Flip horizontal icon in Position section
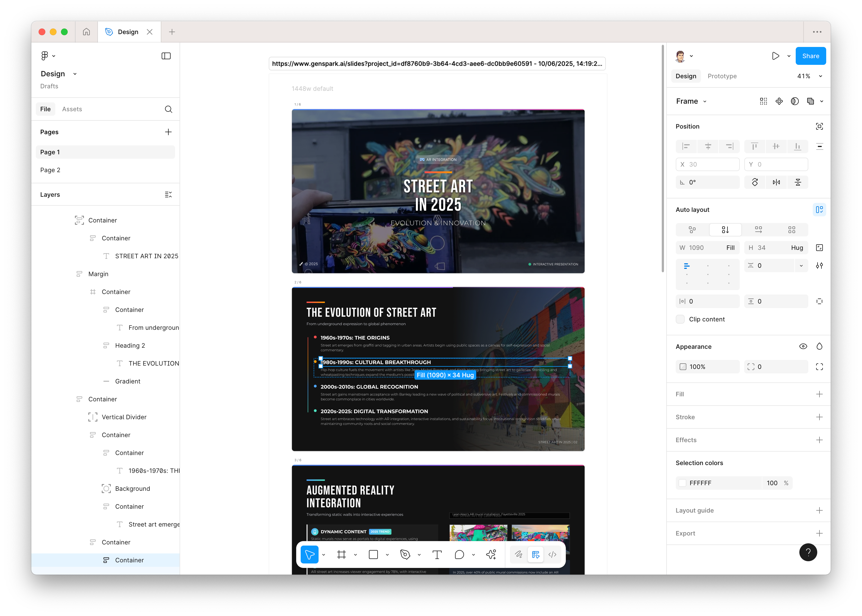This screenshot has width=862, height=616. pos(776,183)
